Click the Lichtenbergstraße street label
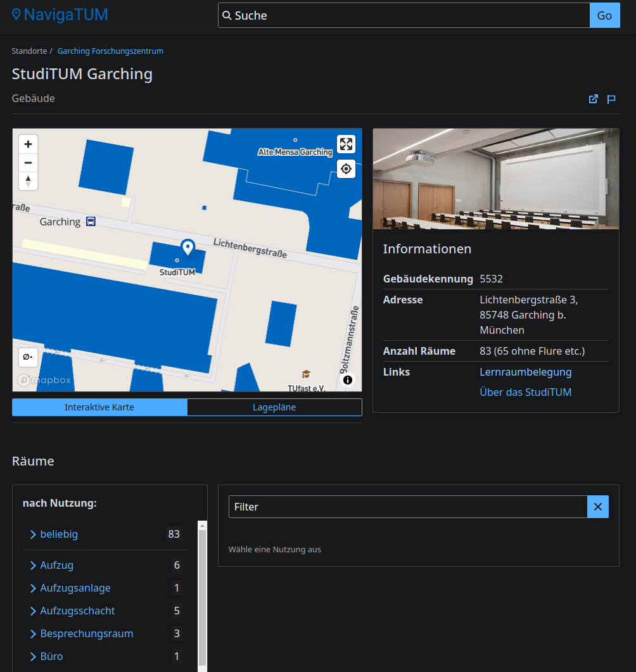Viewport: 636px width, 672px height. [x=250, y=248]
